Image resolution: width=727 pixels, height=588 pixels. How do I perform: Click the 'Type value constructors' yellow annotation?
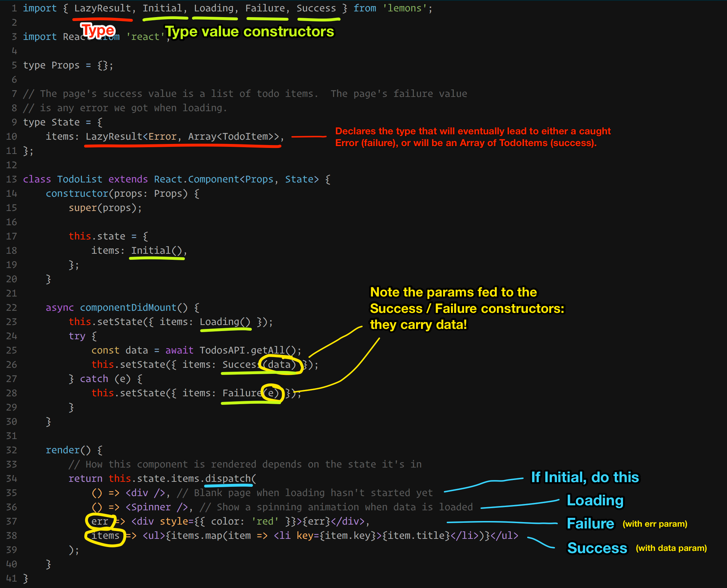point(249,32)
